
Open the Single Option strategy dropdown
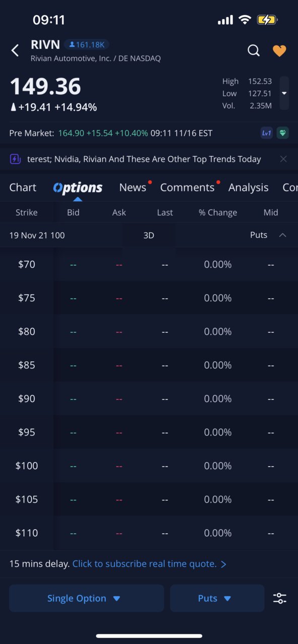pos(87,598)
